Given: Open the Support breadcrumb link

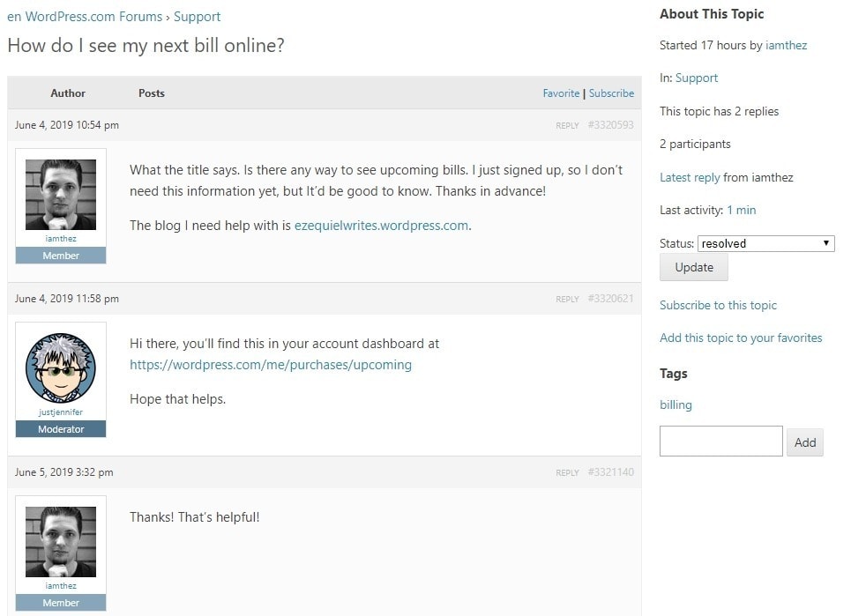Looking at the screenshot, I should click(x=197, y=17).
